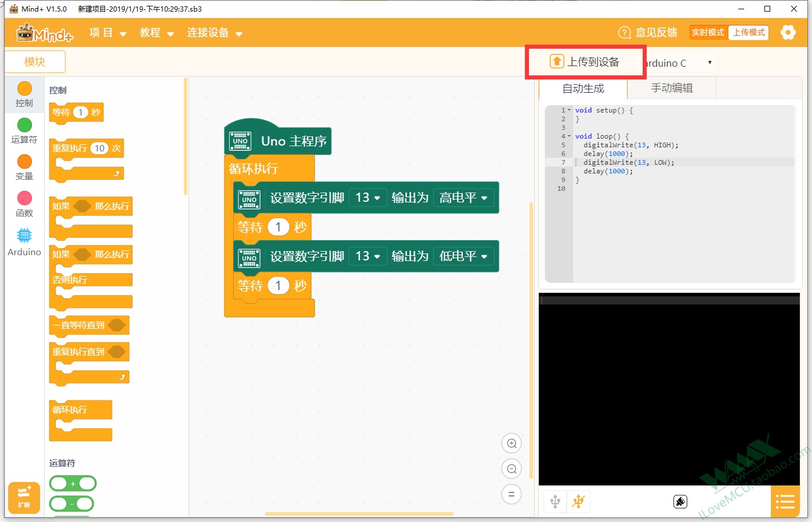Open the 高电平 output level dropdown
Viewport: 812px width, 522px height.
tap(463, 198)
